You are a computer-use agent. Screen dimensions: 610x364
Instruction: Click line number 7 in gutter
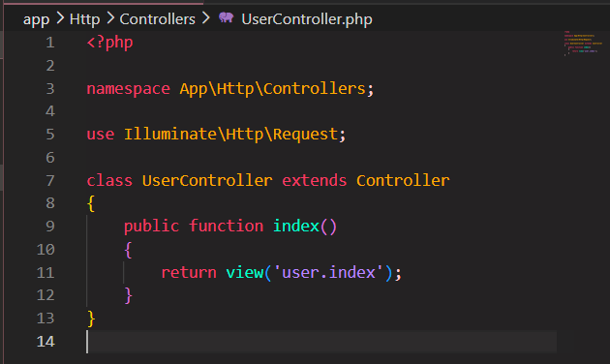pyautogui.click(x=49, y=180)
